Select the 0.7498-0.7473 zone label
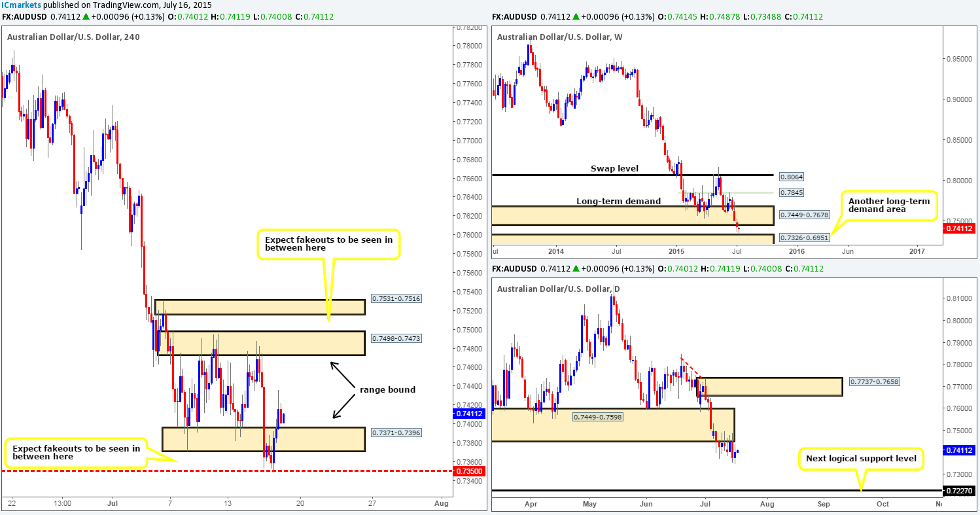Image resolution: width=980 pixels, height=515 pixels. click(396, 338)
